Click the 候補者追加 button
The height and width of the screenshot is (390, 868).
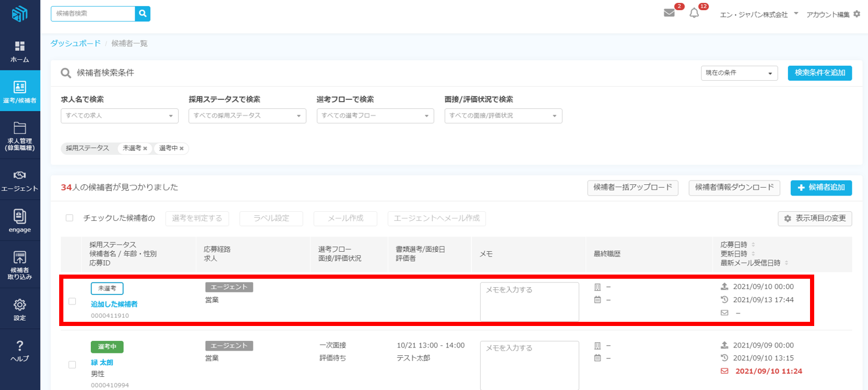coord(821,188)
